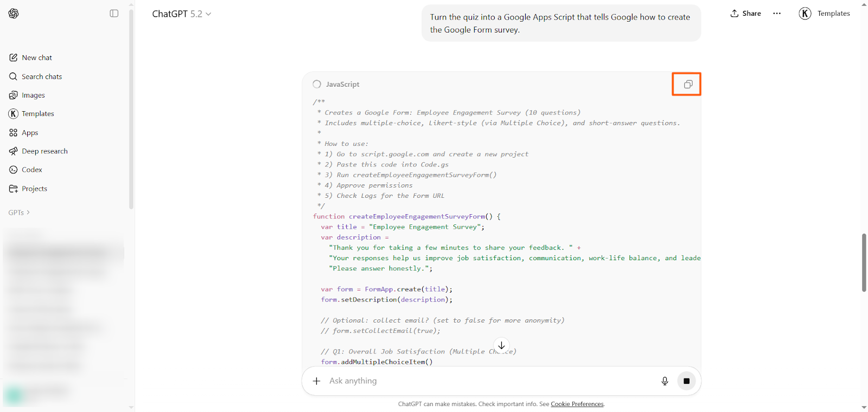Image resolution: width=868 pixels, height=412 pixels.
Task: Click the JavaScript language label circle icon
Action: pos(317,84)
